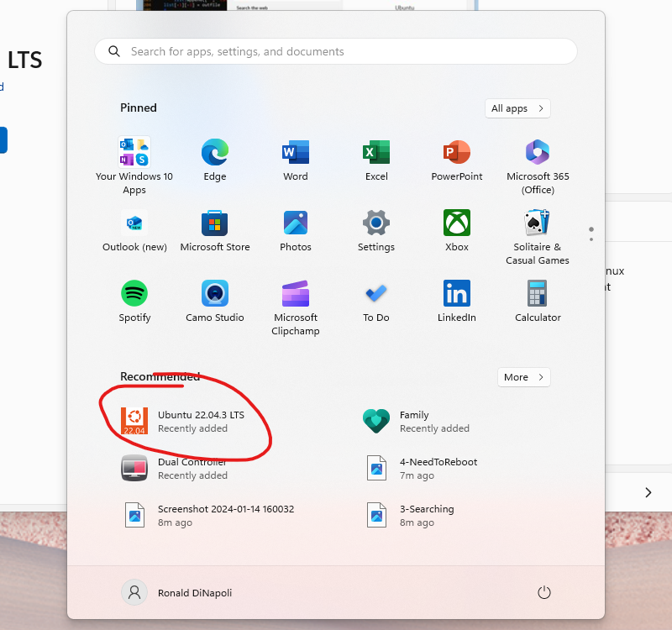Open the power options button

click(x=543, y=592)
